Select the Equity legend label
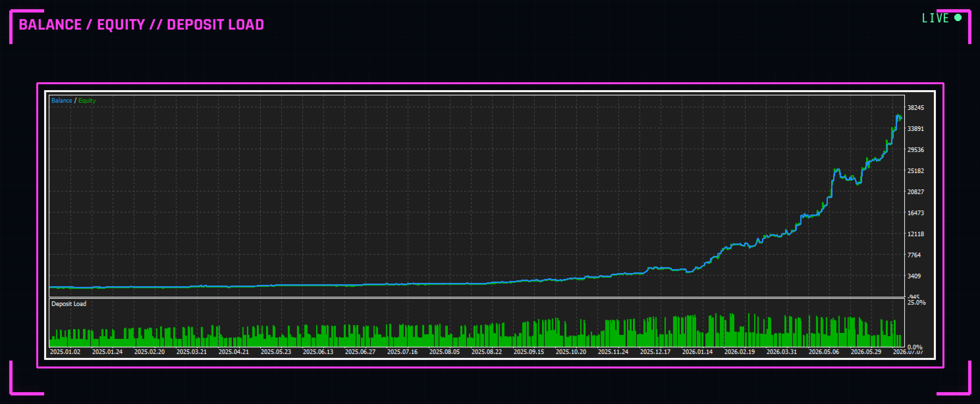The image size is (980, 404). point(87,101)
